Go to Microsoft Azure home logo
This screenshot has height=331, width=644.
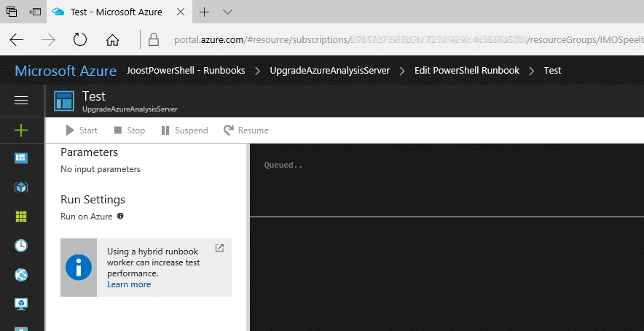pyautogui.click(x=66, y=70)
